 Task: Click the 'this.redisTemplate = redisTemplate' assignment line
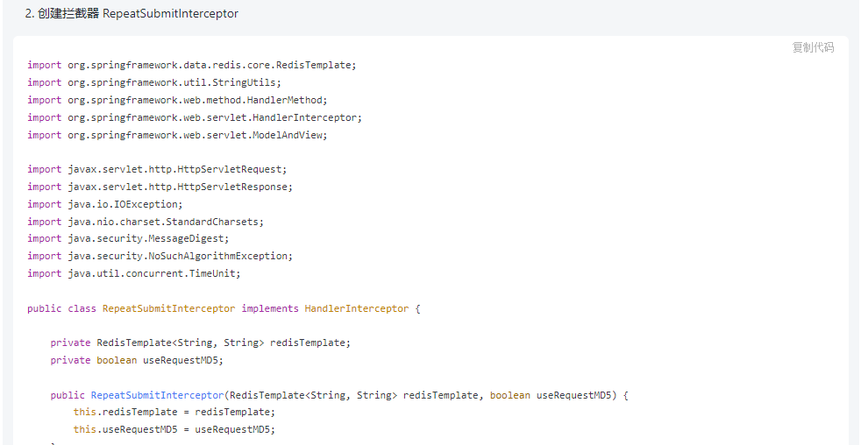pos(174,412)
